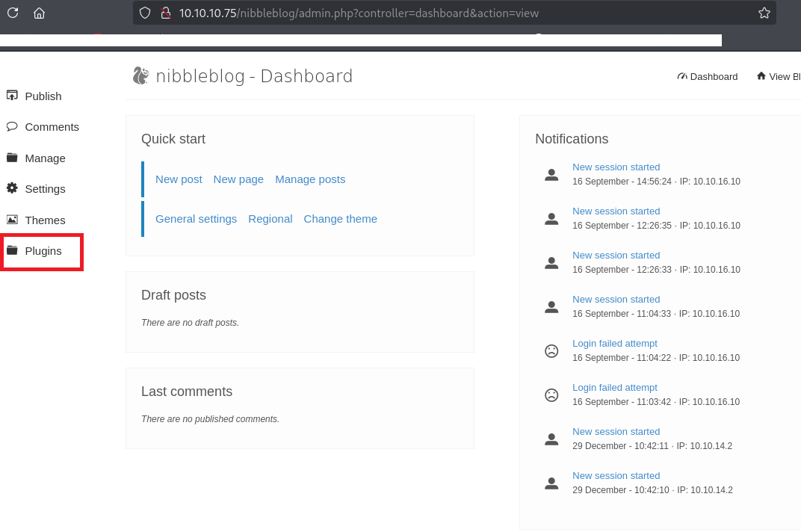Click the Change theme link

(x=340, y=219)
